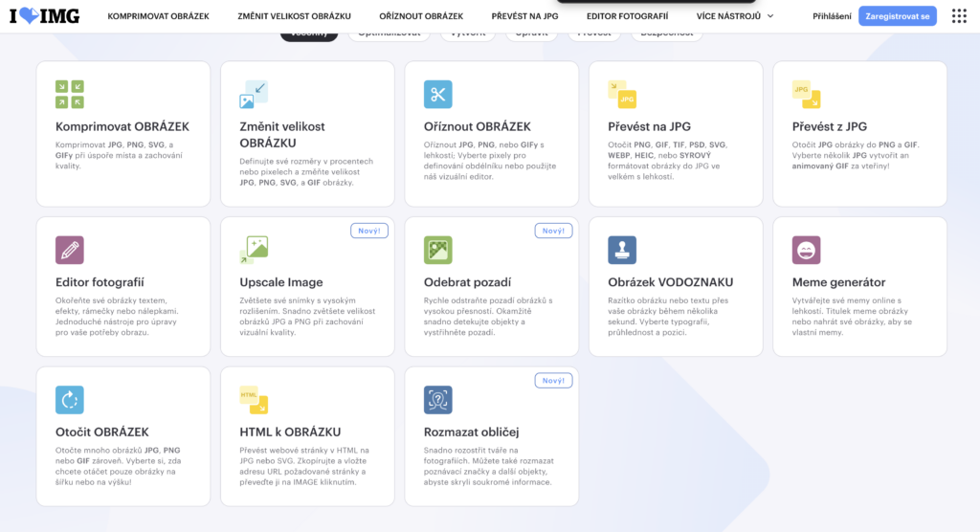Click the iLoveIMG logo

click(x=44, y=16)
